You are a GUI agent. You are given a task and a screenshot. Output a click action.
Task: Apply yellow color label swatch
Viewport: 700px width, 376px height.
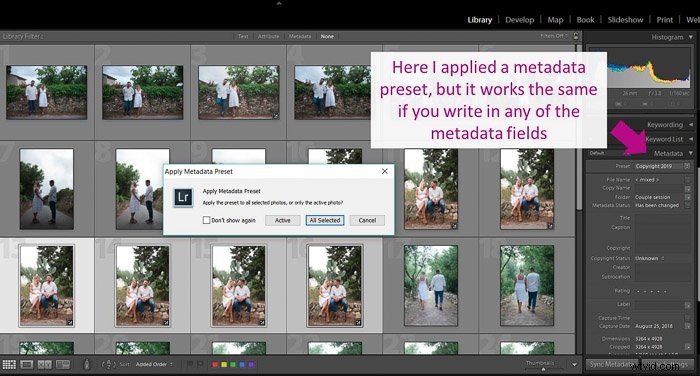tap(224, 364)
